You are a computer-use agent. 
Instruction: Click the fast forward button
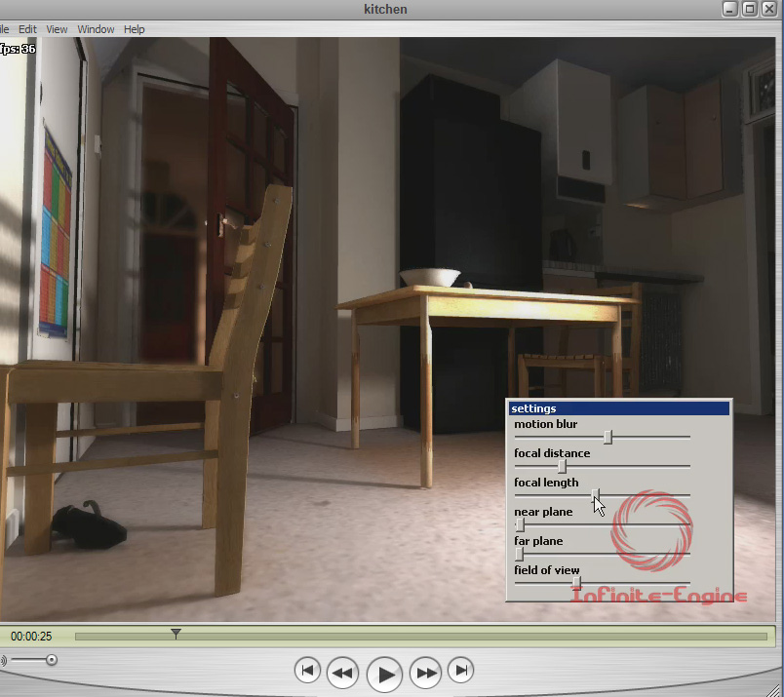pos(426,672)
